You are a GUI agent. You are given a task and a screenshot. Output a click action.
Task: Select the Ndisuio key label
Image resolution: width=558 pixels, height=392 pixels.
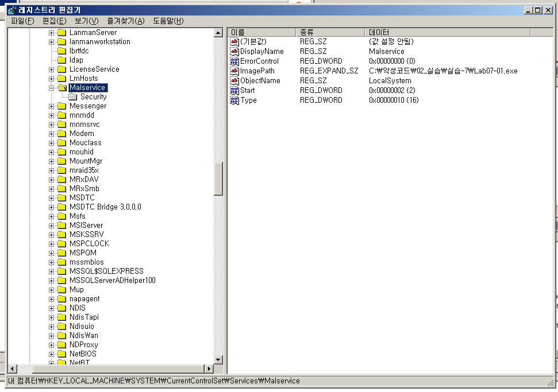coord(82,326)
